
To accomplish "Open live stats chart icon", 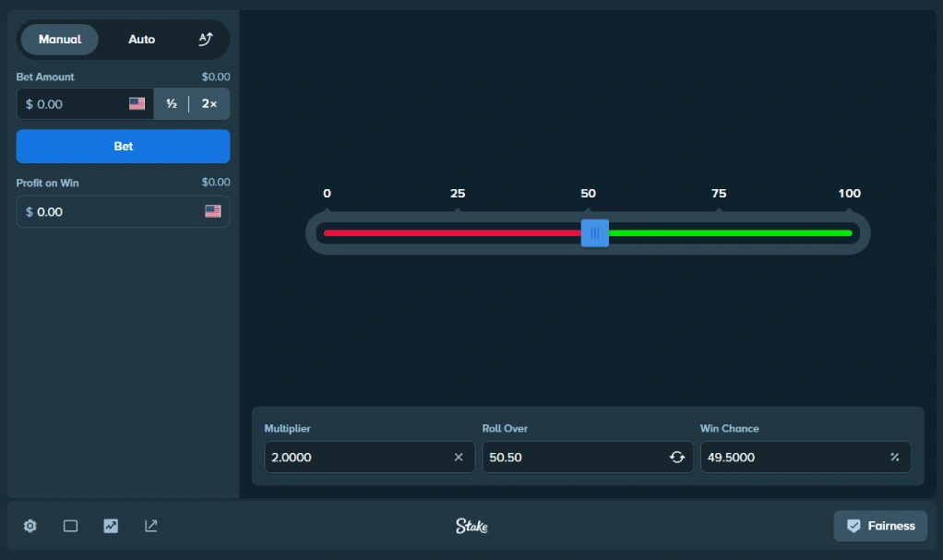I will click(x=111, y=526).
